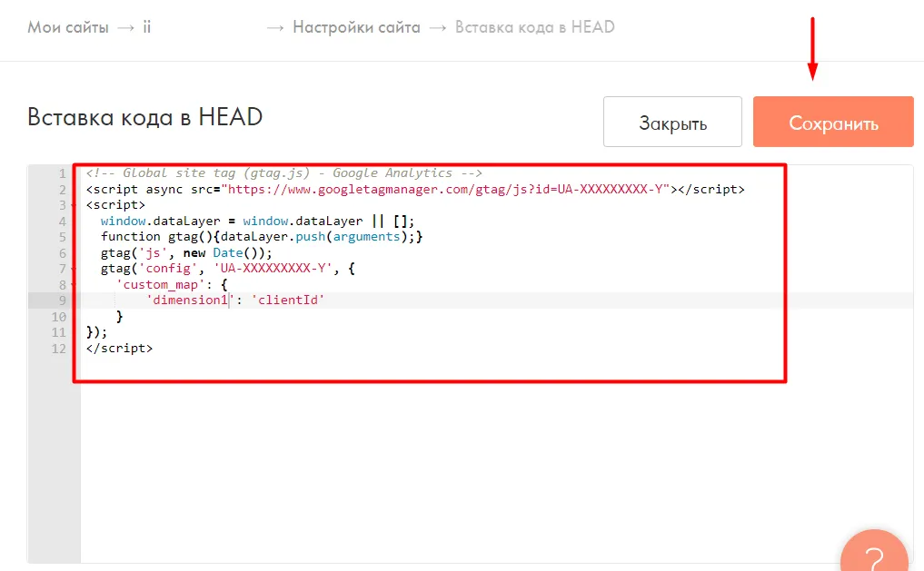Screen dimensions: 924x571
Task: Select line number 2 in the gutter
Action: click(62, 190)
